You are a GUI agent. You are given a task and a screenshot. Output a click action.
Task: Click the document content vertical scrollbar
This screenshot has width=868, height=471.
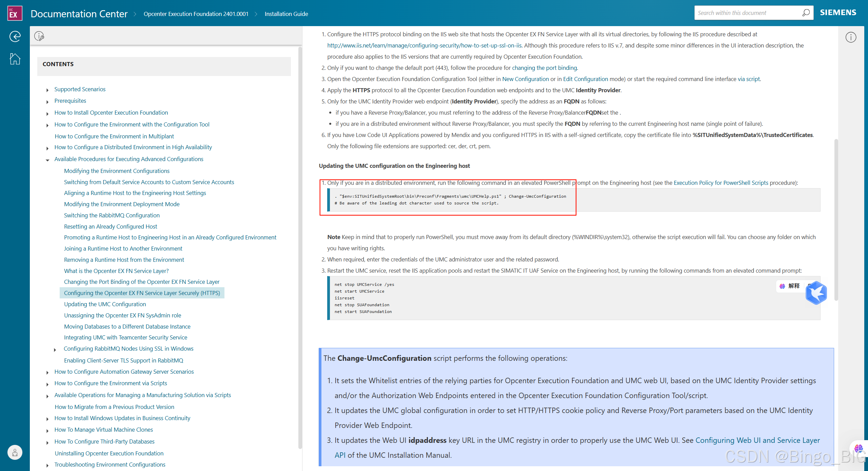click(836, 220)
